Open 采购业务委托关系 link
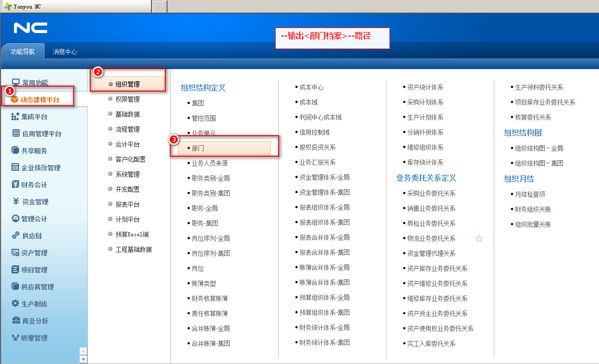The image size is (599, 364). point(431,193)
